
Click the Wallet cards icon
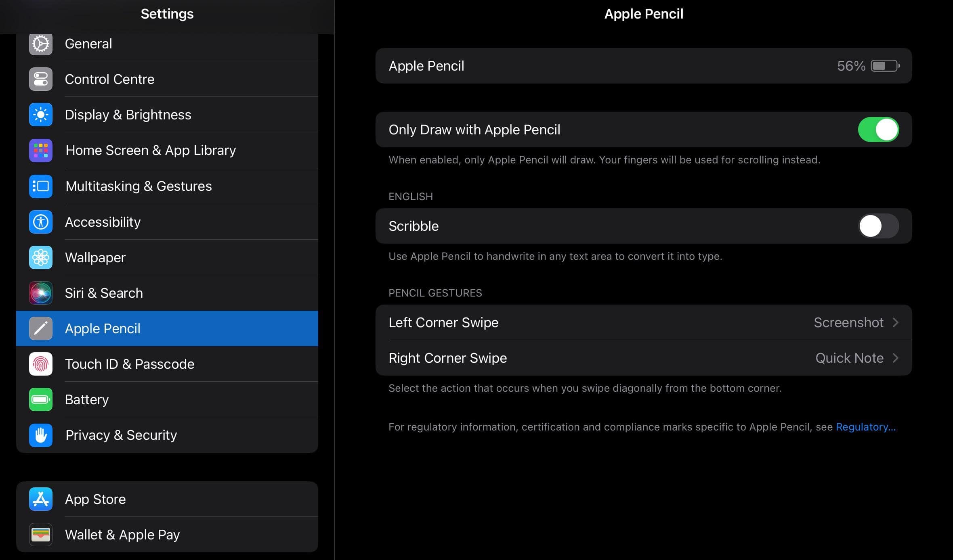coord(41,535)
